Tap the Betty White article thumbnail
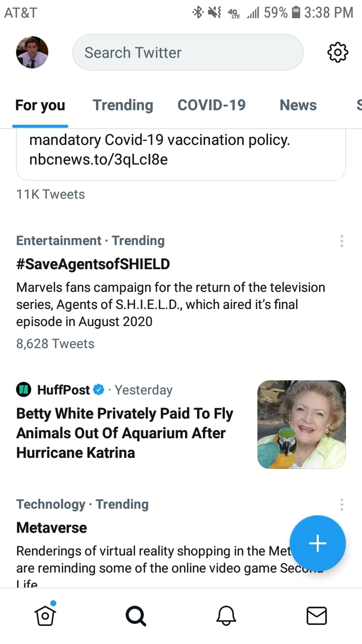This screenshot has width=362, height=644. pos(302,424)
